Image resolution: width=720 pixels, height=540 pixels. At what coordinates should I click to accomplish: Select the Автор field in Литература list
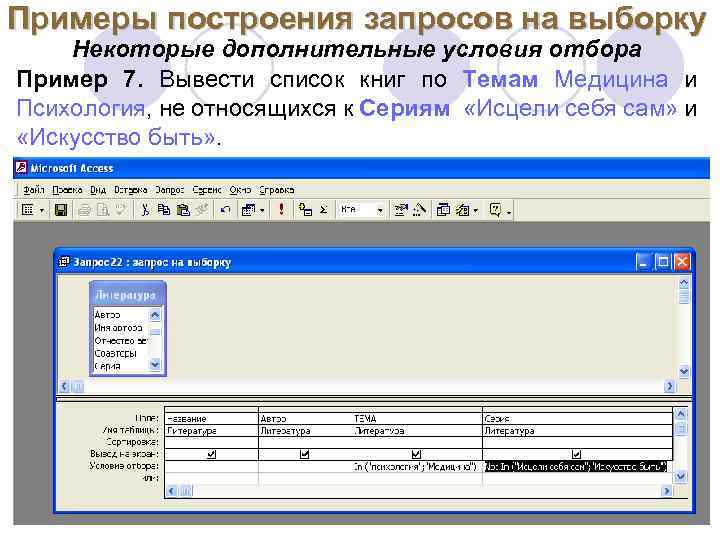click(107, 315)
